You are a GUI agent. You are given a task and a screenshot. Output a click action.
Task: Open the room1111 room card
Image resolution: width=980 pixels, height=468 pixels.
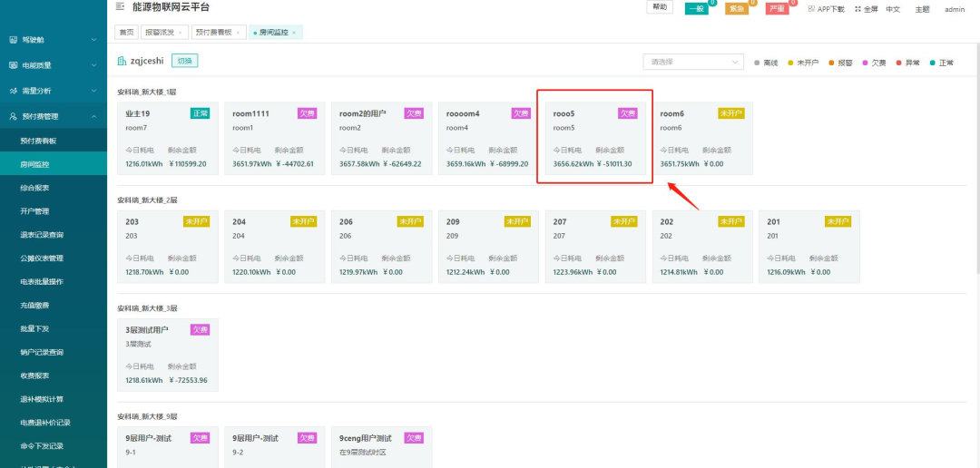pyautogui.click(x=274, y=138)
